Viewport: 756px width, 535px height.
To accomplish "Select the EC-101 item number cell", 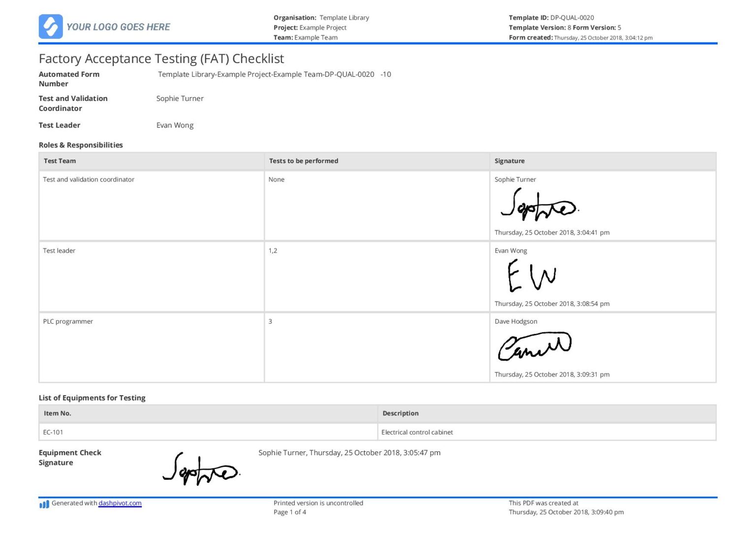I will click(53, 432).
